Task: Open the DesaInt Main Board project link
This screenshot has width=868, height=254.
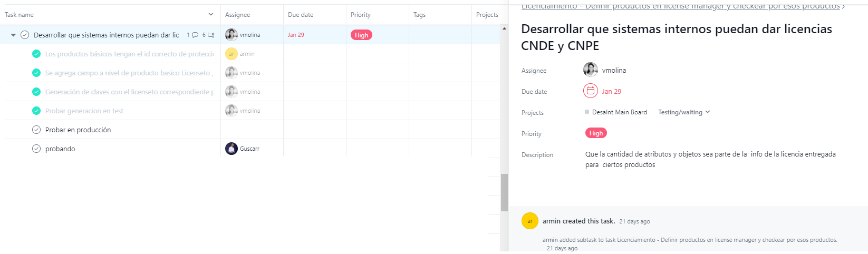Action: coord(620,112)
